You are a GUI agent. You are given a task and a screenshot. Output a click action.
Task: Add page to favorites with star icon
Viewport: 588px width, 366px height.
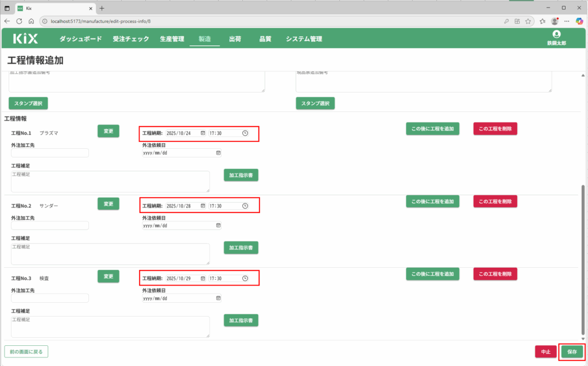point(528,21)
